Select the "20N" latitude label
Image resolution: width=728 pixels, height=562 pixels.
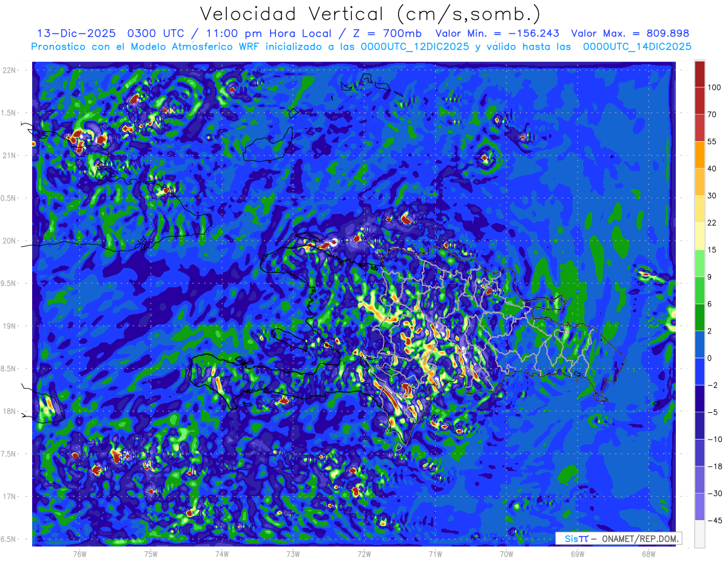pyautogui.click(x=9, y=241)
